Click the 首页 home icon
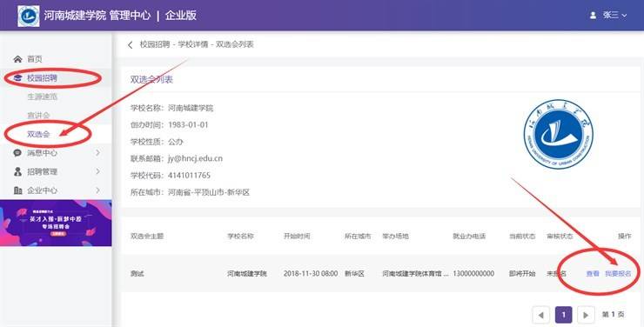The width and height of the screenshot is (644, 327). pyautogui.click(x=17, y=59)
